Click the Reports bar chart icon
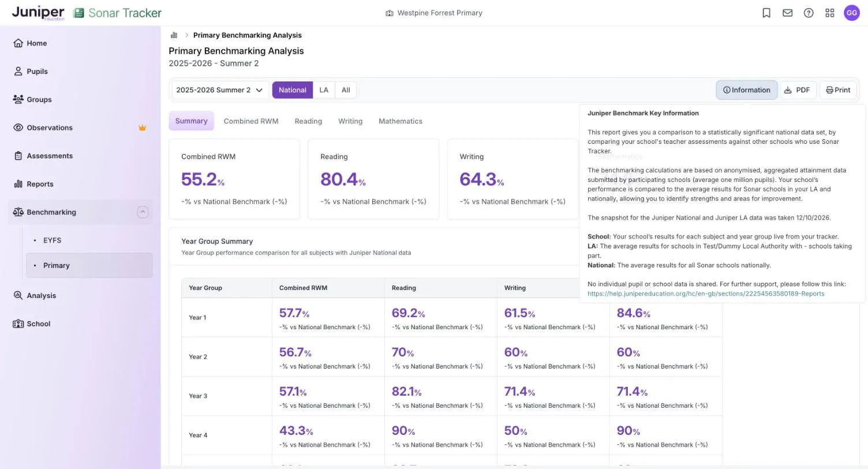This screenshot has width=868, height=469. pyautogui.click(x=18, y=184)
